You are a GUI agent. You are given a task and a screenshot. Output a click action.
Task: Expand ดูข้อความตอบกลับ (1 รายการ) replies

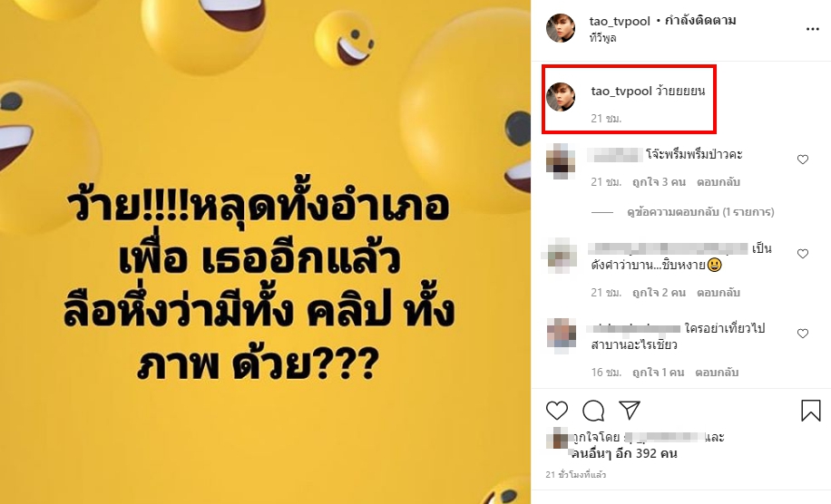pyautogui.click(x=700, y=212)
